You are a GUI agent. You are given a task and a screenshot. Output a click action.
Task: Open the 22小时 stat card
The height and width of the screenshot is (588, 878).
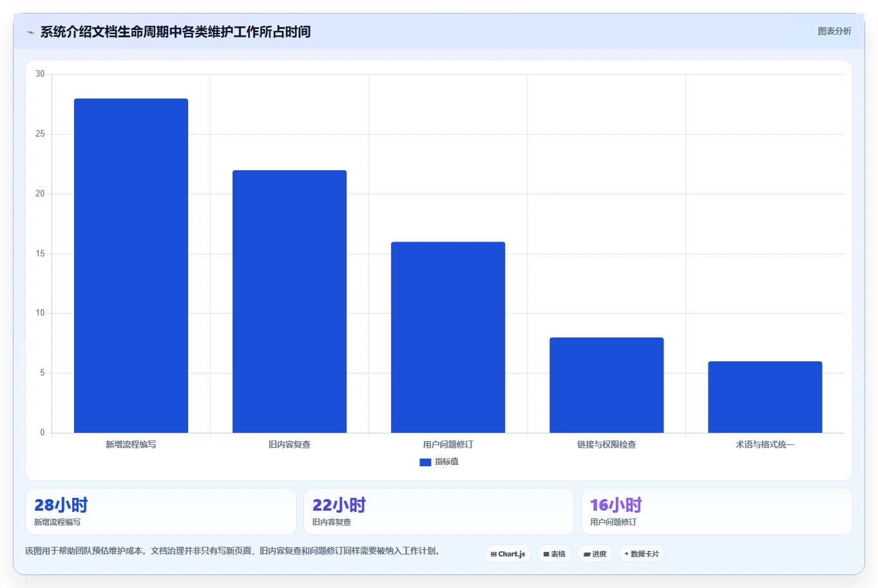click(439, 511)
